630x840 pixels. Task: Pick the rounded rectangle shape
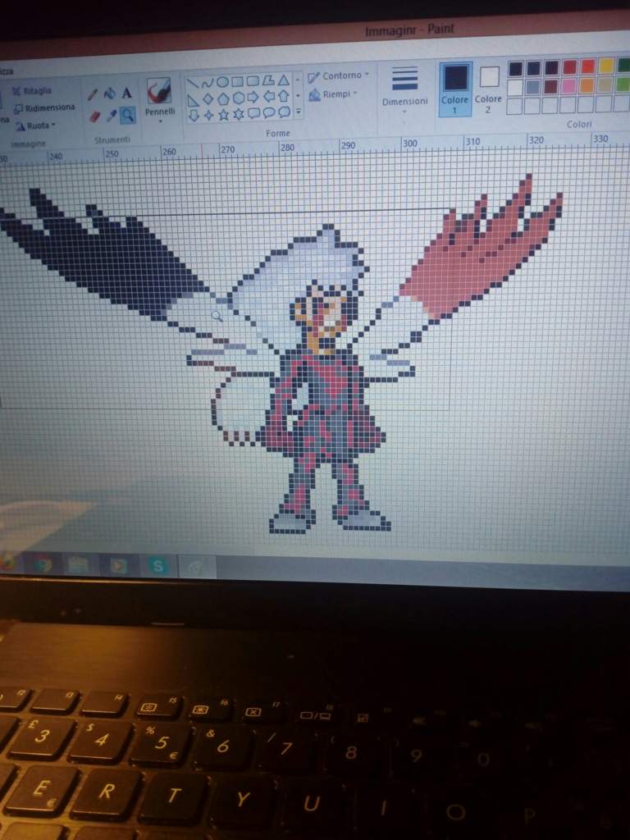pyautogui.click(x=253, y=81)
